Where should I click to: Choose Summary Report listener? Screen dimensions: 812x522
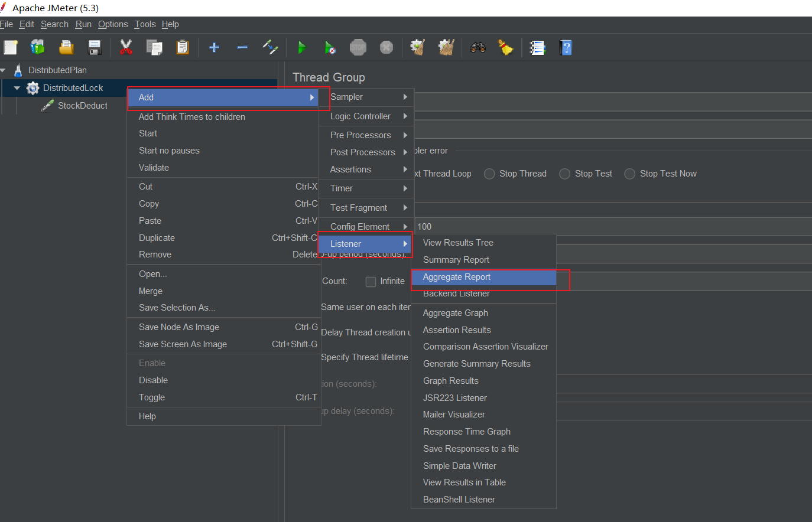(x=484, y=260)
